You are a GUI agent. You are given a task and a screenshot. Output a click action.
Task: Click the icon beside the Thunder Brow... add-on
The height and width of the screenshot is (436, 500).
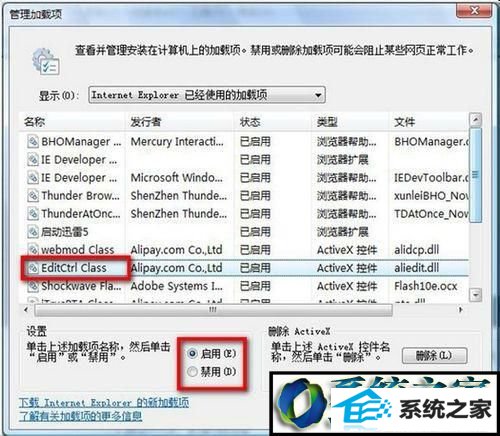pyautogui.click(x=33, y=196)
